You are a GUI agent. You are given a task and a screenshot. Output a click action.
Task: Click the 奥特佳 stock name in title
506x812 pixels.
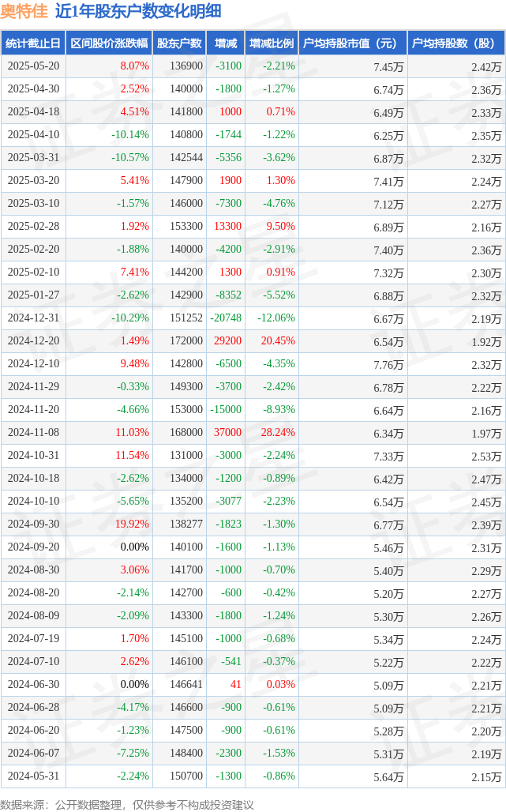coord(24,11)
